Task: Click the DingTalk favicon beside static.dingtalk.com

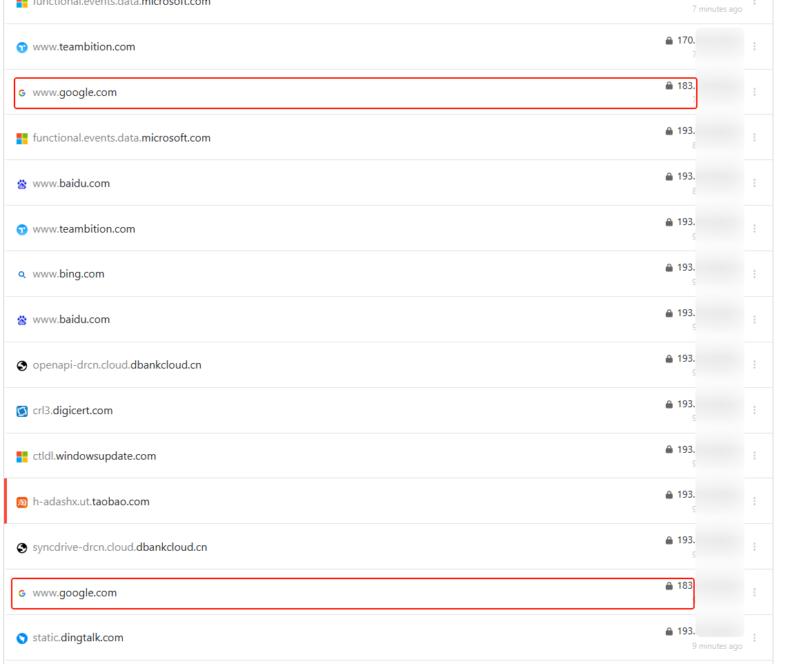Action: pos(22,638)
